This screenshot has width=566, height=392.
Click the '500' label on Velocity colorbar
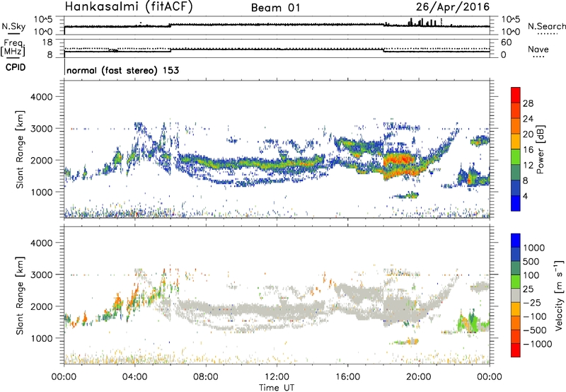coord(531,262)
